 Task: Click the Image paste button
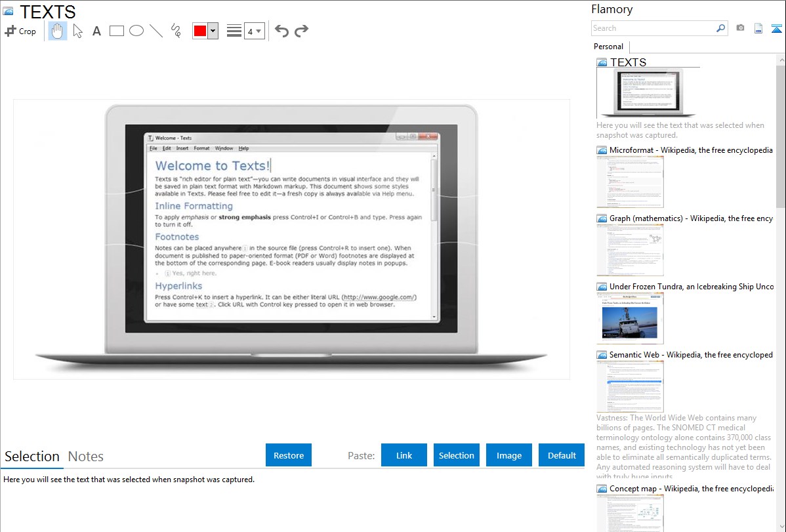click(x=508, y=455)
